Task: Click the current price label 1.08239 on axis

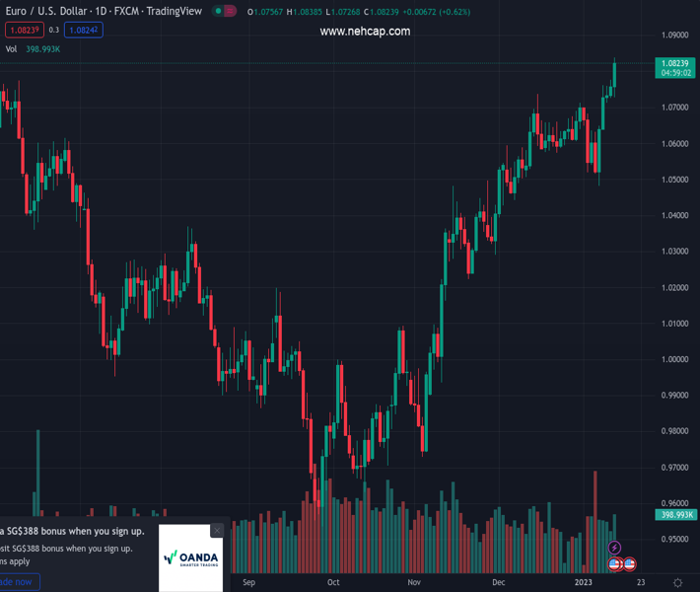Action: 674,63
